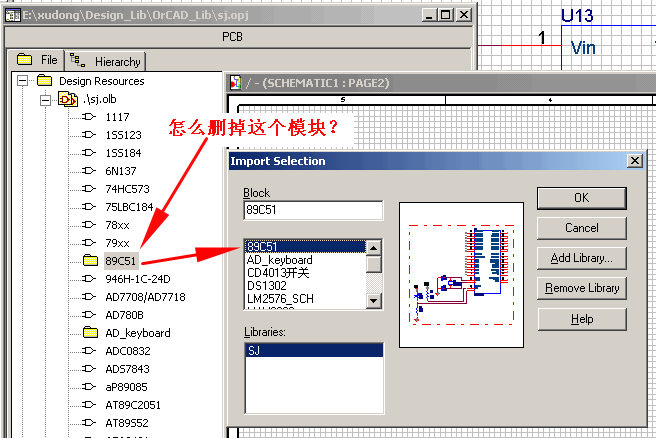Click the Vin pin label on U13
The width and height of the screenshot is (656, 438).
click(583, 47)
